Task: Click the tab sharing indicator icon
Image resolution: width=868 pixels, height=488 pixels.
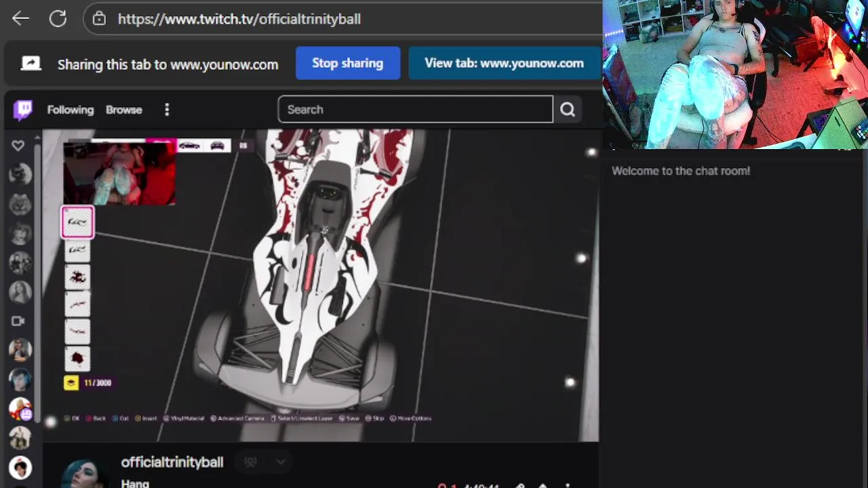Action: click(x=31, y=64)
